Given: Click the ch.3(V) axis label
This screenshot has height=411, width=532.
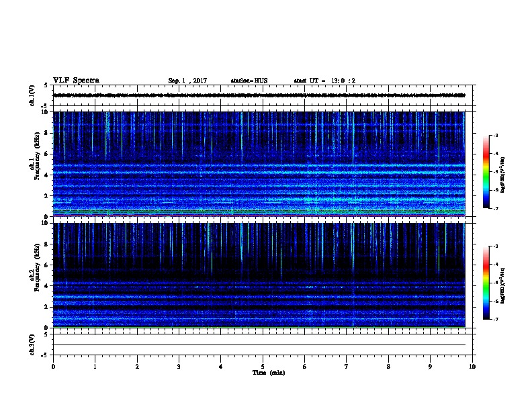Looking at the screenshot, I should [x=32, y=345].
